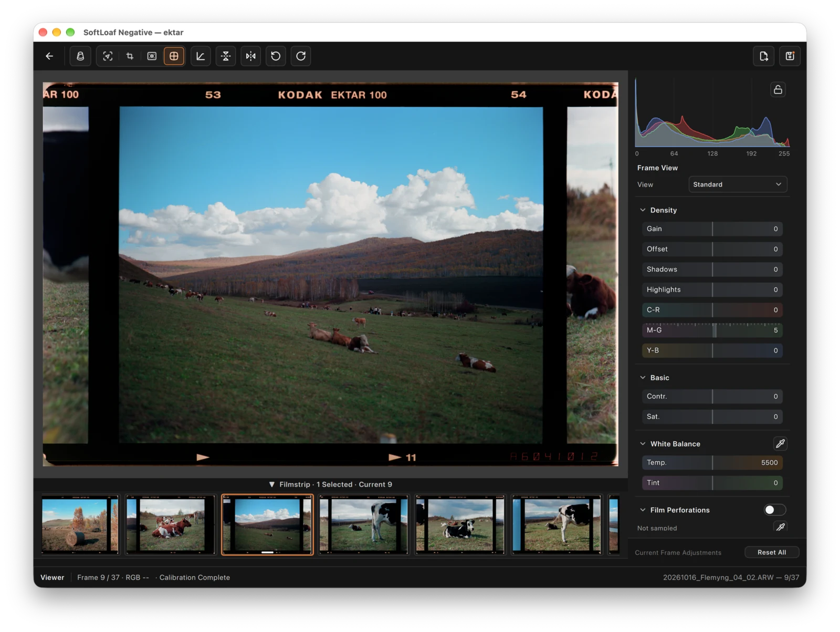This screenshot has height=632, width=840.
Task: Click the Offset slider
Action: (x=712, y=250)
